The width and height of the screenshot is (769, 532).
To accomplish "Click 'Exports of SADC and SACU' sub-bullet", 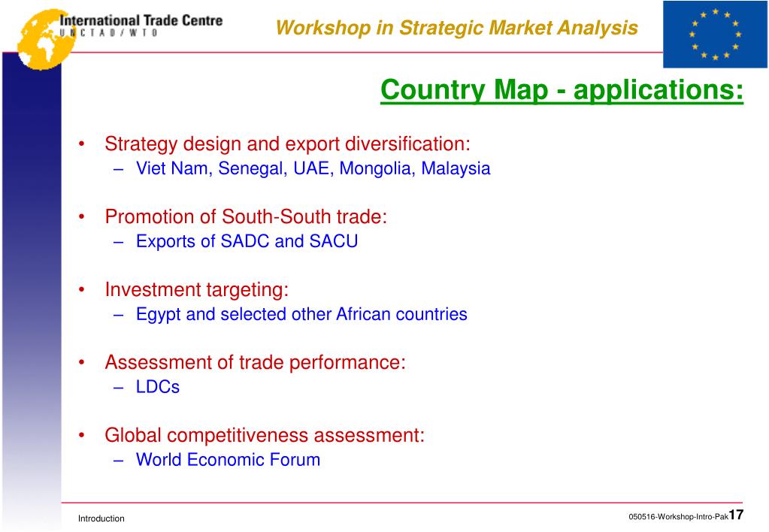I will [x=247, y=241].
